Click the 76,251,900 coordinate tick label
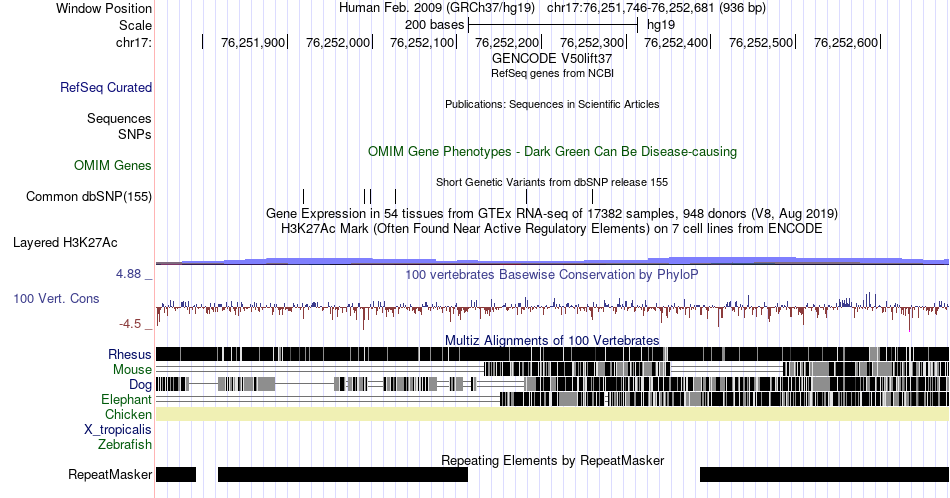 pyautogui.click(x=253, y=42)
